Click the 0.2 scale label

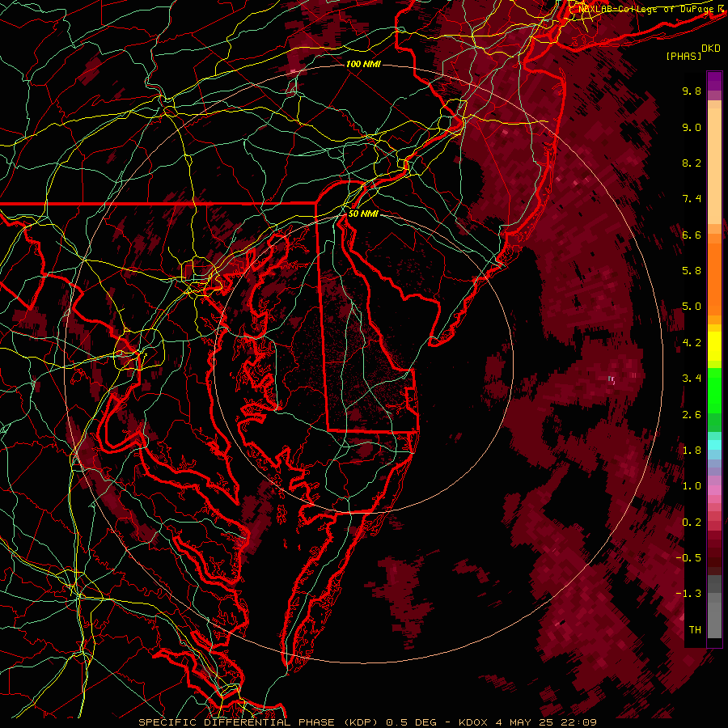(692, 523)
